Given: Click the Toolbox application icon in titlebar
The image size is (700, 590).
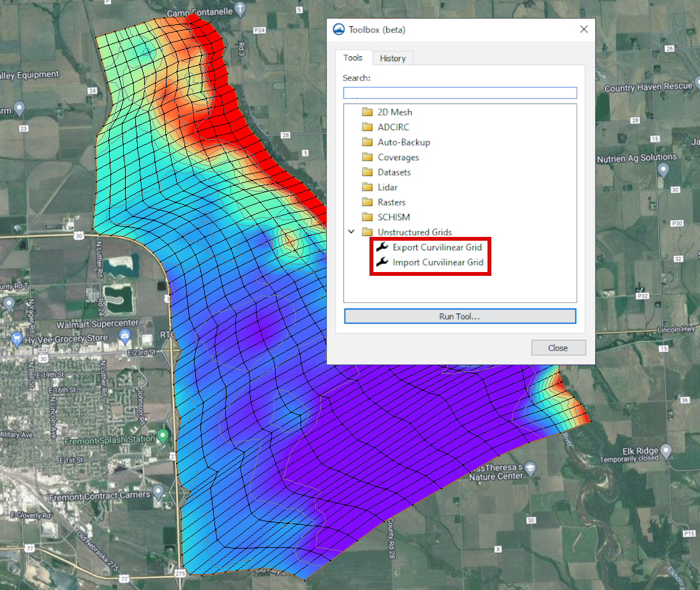Looking at the screenshot, I should 338,29.
